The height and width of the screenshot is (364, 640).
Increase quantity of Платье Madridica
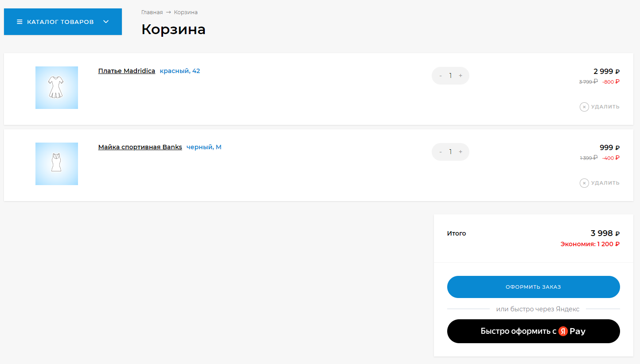coord(460,76)
